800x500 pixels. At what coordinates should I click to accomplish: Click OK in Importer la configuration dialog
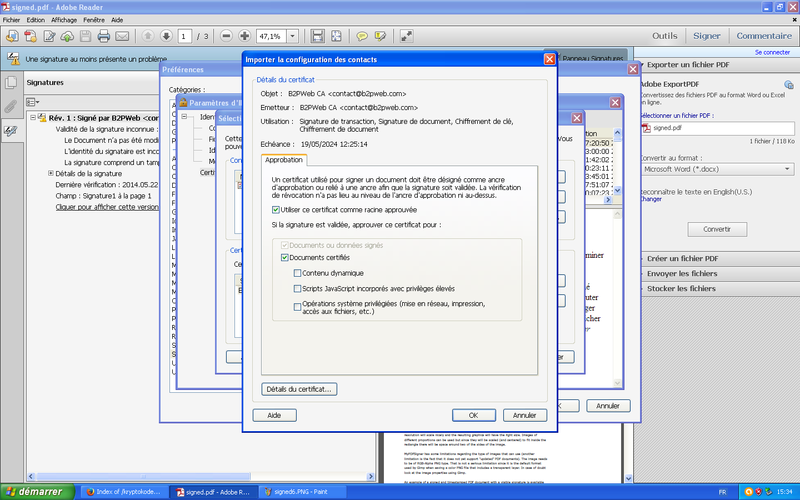tap(473, 415)
